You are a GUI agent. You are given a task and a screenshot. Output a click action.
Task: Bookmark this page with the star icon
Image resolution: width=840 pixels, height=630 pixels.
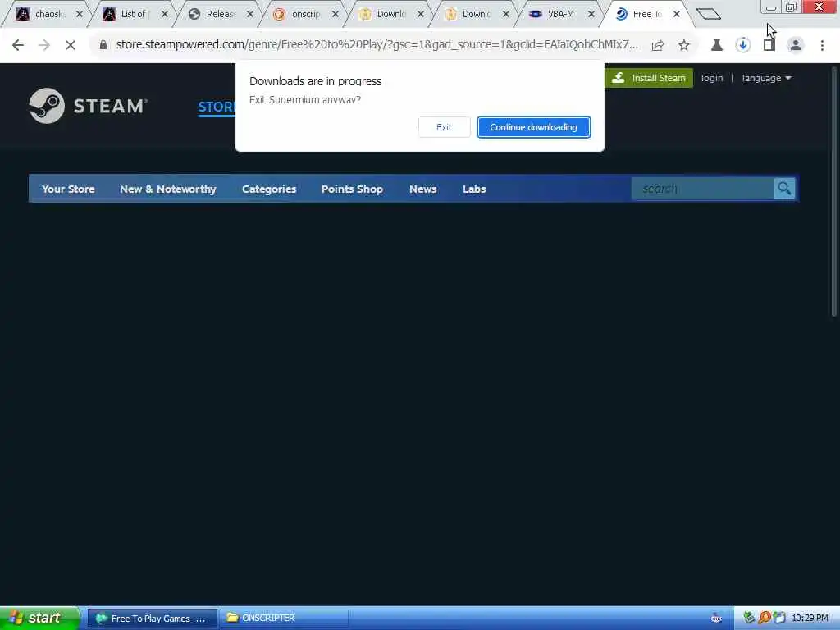(684, 46)
